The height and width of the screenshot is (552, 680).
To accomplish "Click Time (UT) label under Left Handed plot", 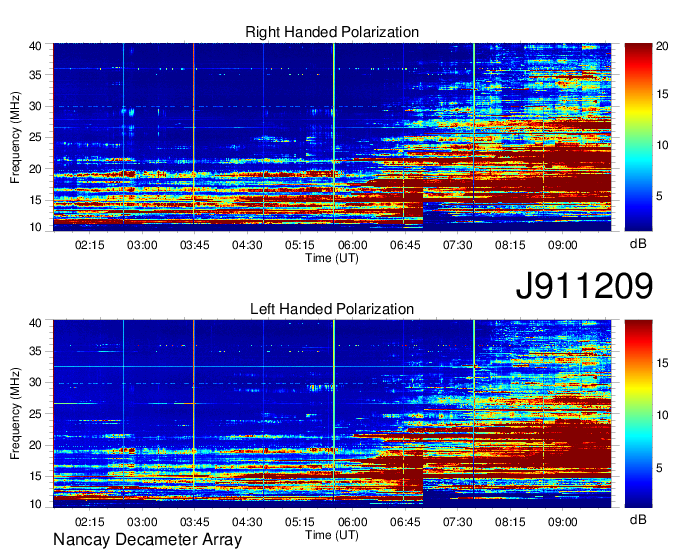I will pos(332,535).
